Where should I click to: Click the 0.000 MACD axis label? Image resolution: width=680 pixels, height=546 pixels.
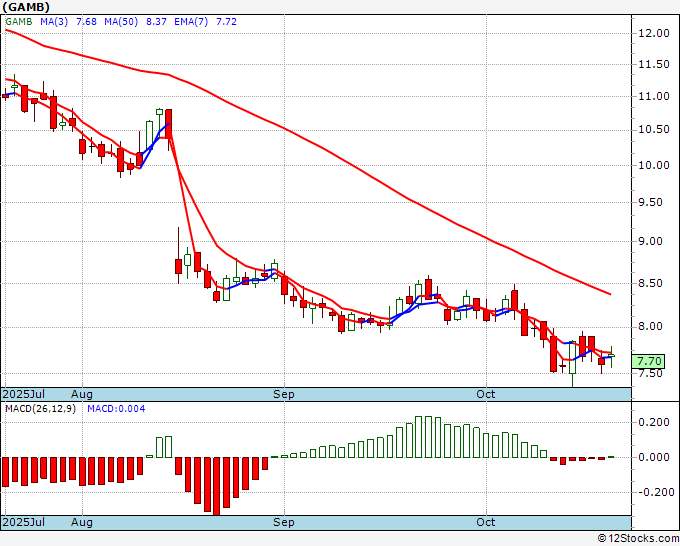(654, 457)
